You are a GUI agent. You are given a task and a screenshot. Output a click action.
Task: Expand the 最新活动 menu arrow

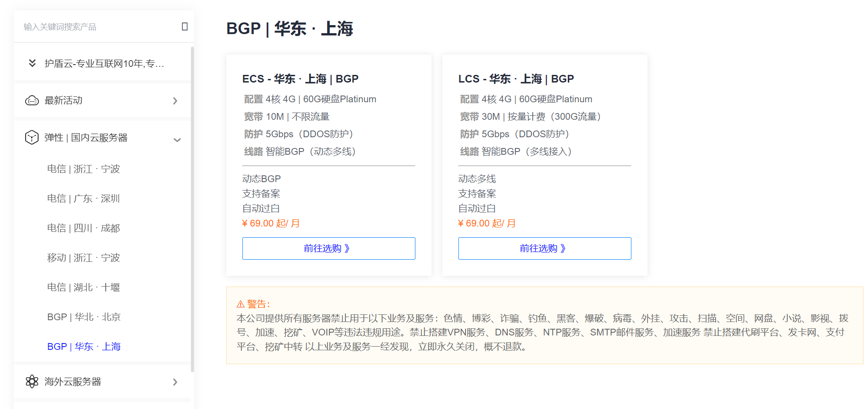(x=175, y=101)
